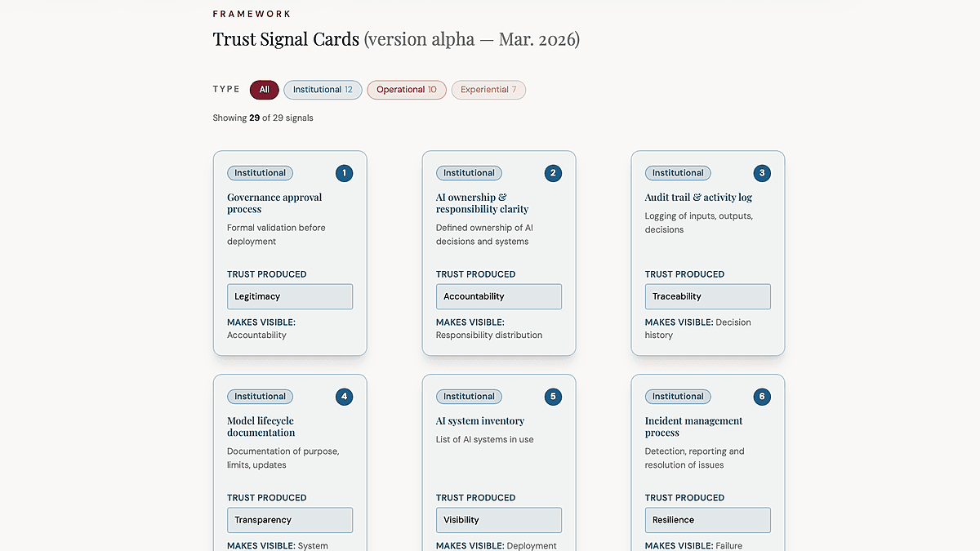Viewport: 980px width, 551px height.
Task: Click the Transparency trust produced box
Action: [x=290, y=520]
